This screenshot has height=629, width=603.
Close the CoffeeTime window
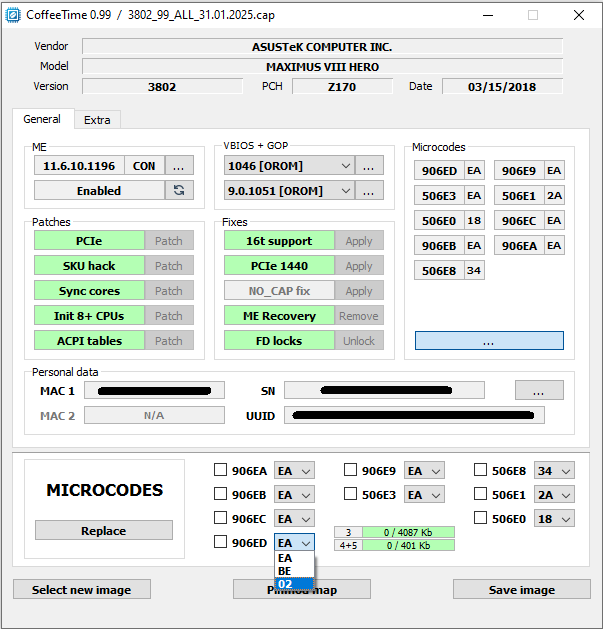point(579,15)
